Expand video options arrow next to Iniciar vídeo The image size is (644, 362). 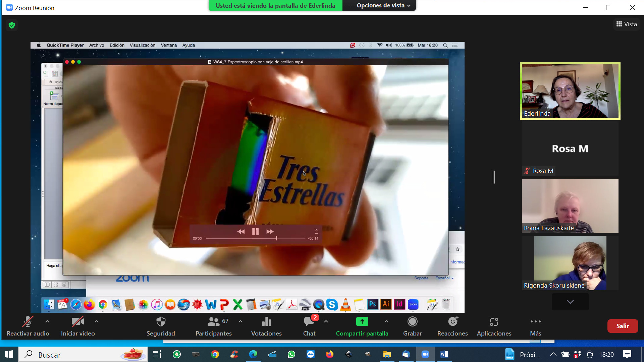97,321
